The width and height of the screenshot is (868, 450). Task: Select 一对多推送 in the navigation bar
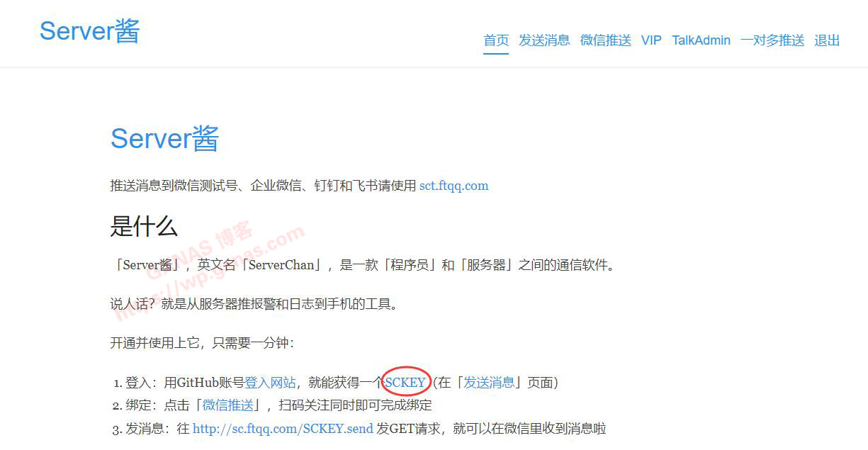[772, 40]
